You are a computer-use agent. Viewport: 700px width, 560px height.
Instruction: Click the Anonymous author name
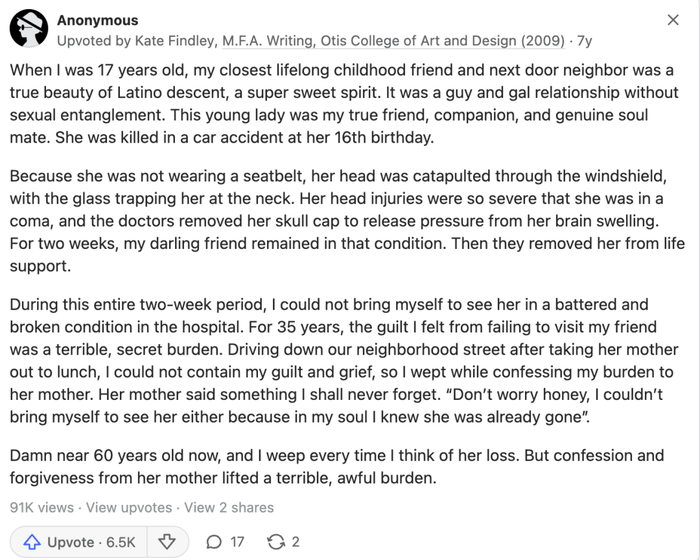coord(97,20)
